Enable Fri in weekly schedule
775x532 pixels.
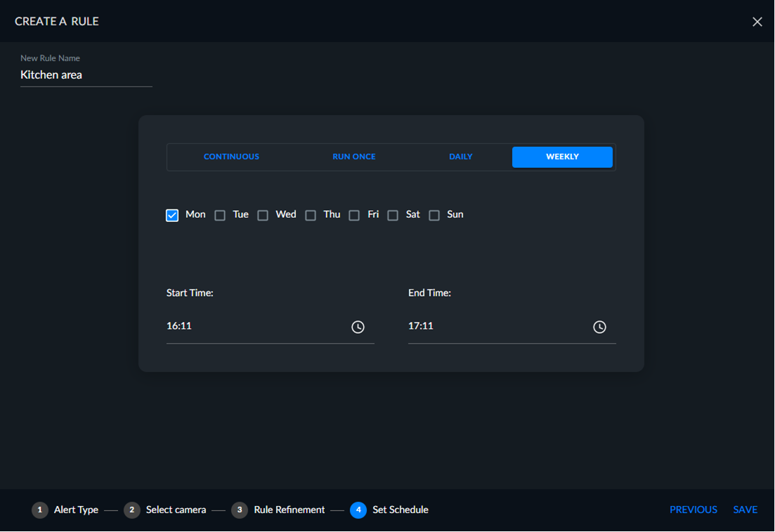(x=354, y=215)
